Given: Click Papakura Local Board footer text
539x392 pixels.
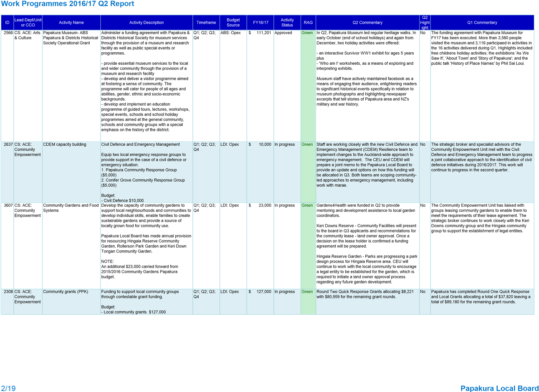Looking at the screenshot, I should (499, 388).
